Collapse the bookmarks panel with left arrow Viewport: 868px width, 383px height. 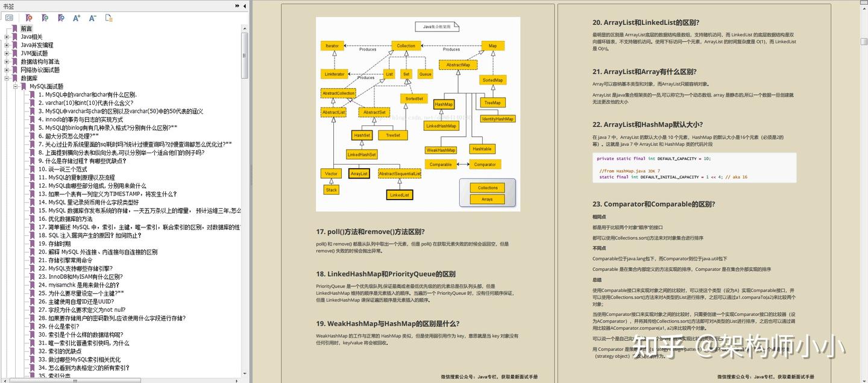tap(245, 6)
